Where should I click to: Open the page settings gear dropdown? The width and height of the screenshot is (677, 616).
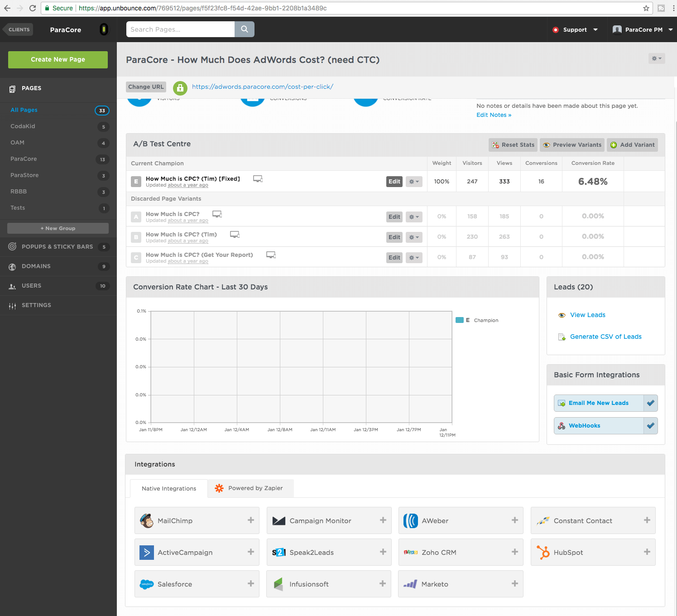coord(657,58)
